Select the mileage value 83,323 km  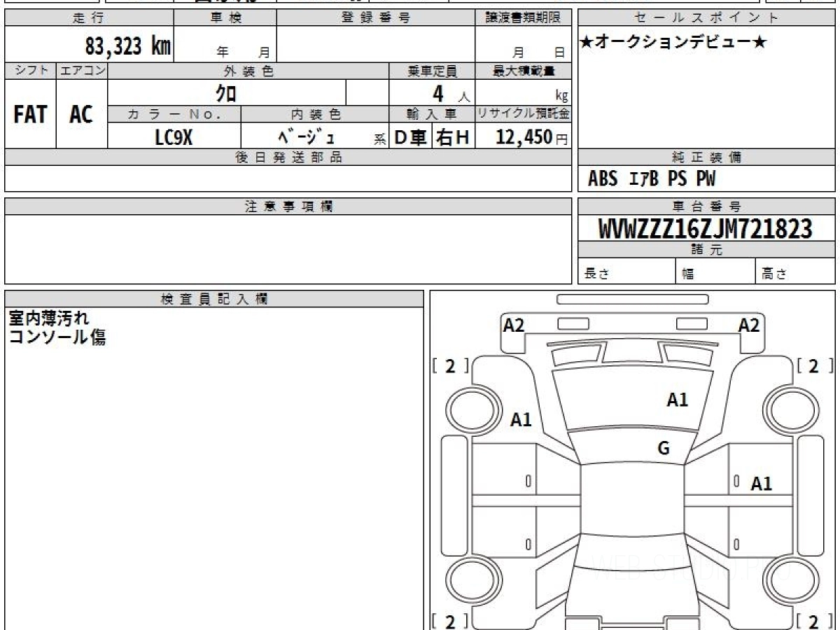[x=127, y=46]
